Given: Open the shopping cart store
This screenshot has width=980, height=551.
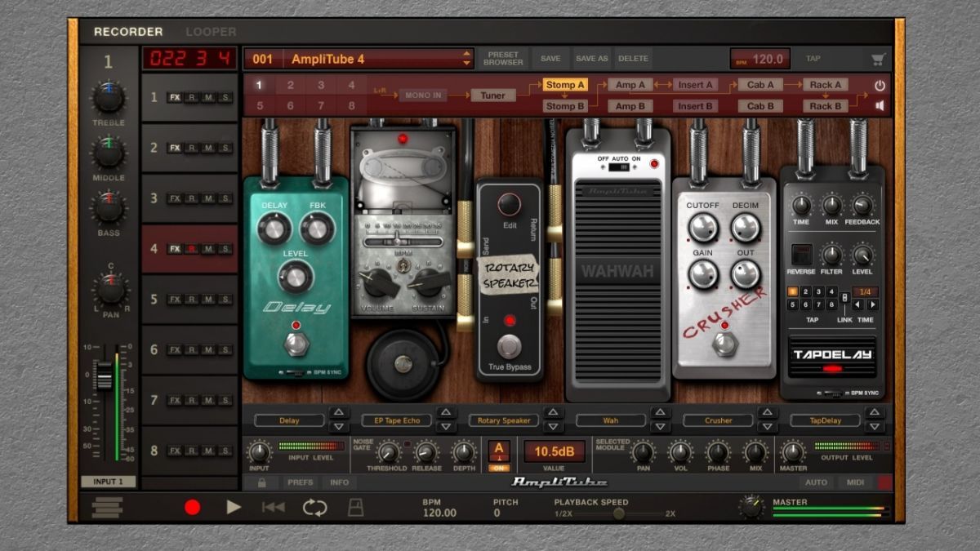Looking at the screenshot, I should 878,59.
